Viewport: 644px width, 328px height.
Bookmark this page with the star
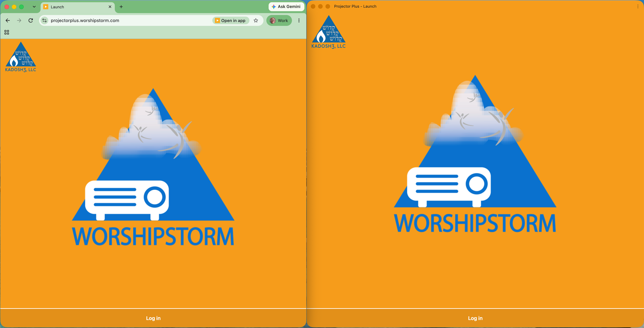coord(256,20)
